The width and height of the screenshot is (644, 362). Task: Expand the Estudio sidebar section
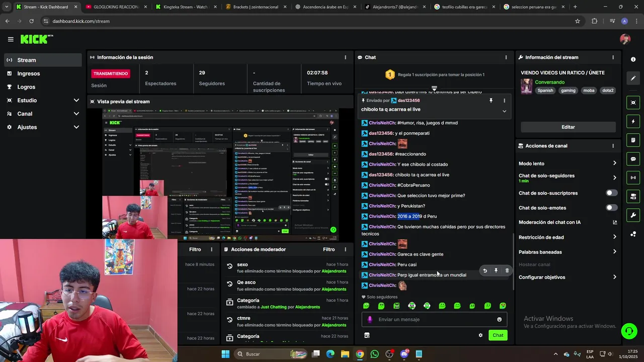[x=43, y=100]
